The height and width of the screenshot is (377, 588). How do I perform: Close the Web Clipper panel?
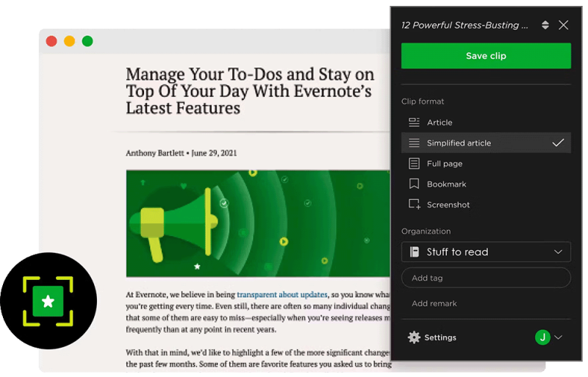point(563,25)
